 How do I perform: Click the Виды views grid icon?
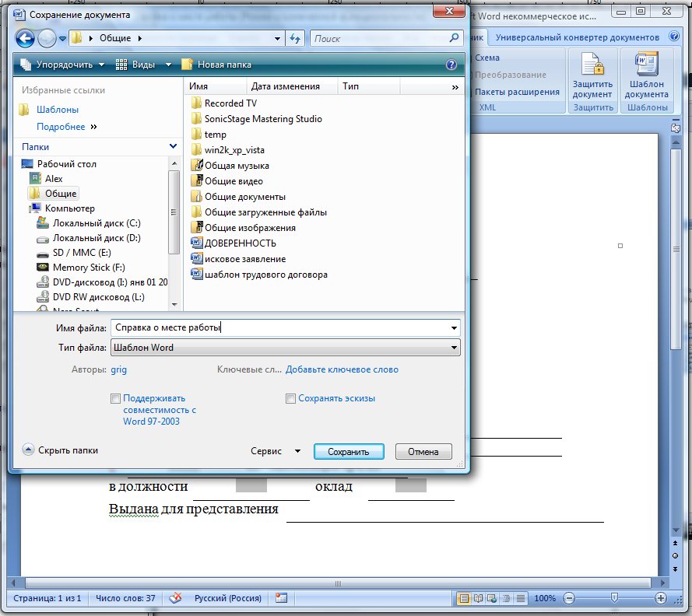point(121,65)
